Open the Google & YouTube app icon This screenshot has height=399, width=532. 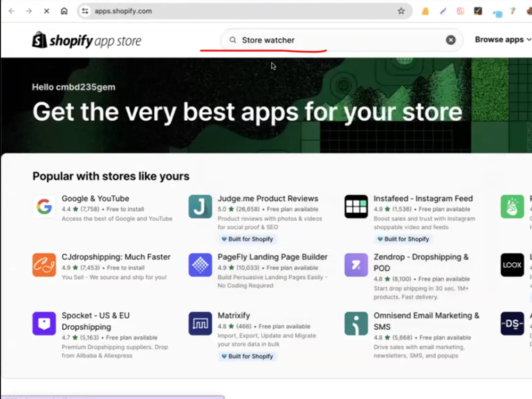click(44, 206)
